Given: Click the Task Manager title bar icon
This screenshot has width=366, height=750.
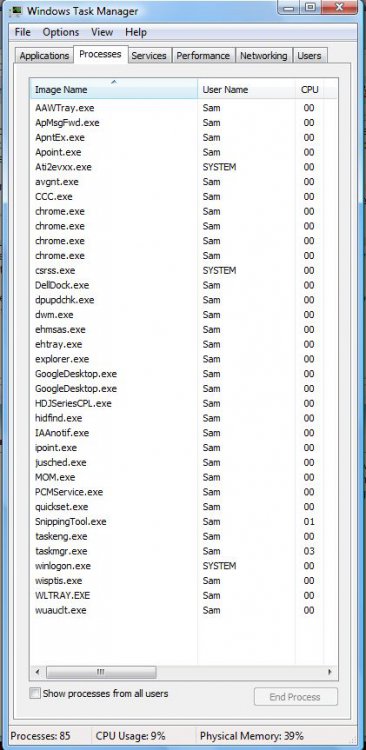Looking at the screenshot, I should coord(17,11).
